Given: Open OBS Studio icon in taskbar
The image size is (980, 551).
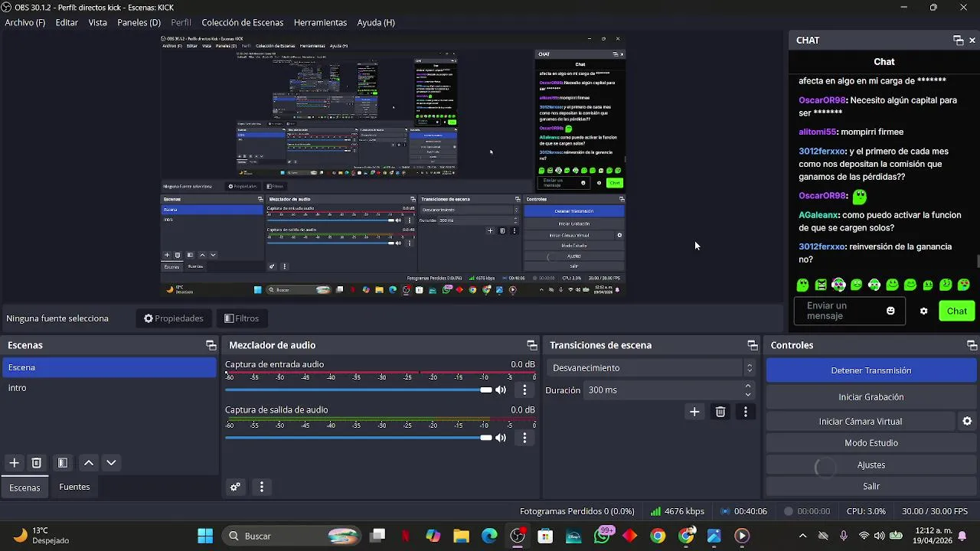Looking at the screenshot, I should (518, 536).
